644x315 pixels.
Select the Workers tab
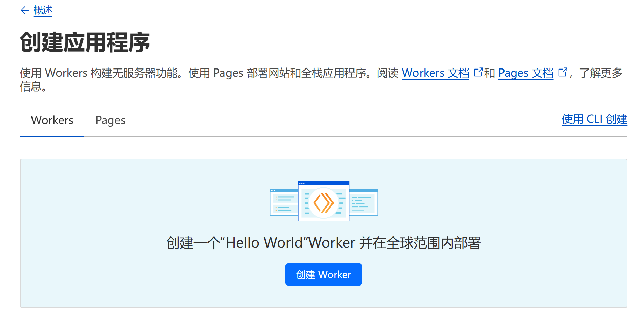(52, 120)
